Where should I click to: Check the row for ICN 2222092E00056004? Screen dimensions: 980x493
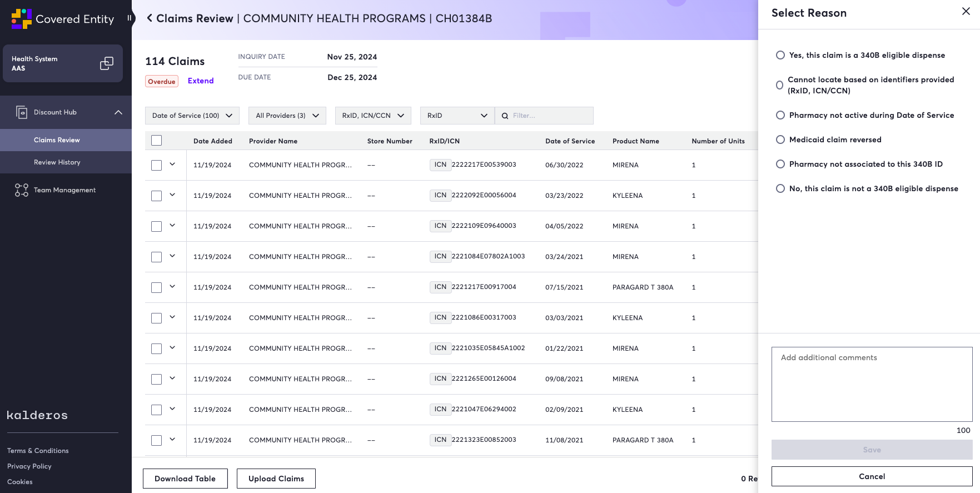(x=157, y=196)
